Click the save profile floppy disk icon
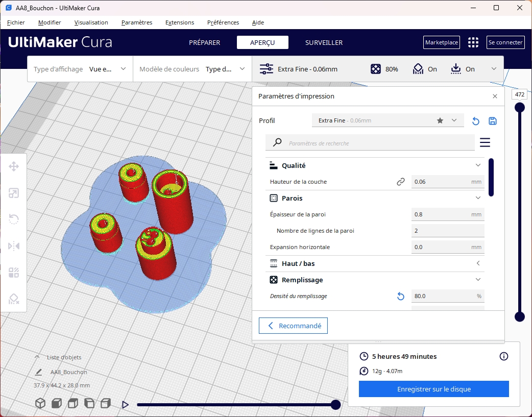This screenshot has width=532, height=417. click(x=493, y=121)
